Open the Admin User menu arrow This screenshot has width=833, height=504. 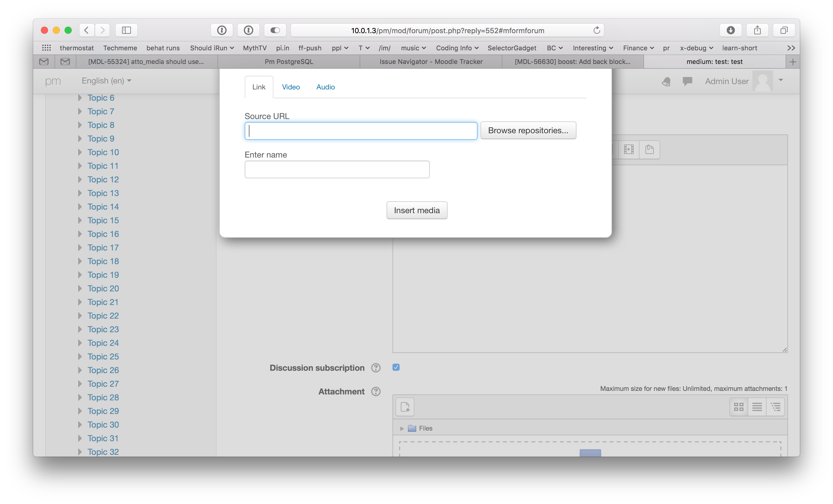point(781,80)
